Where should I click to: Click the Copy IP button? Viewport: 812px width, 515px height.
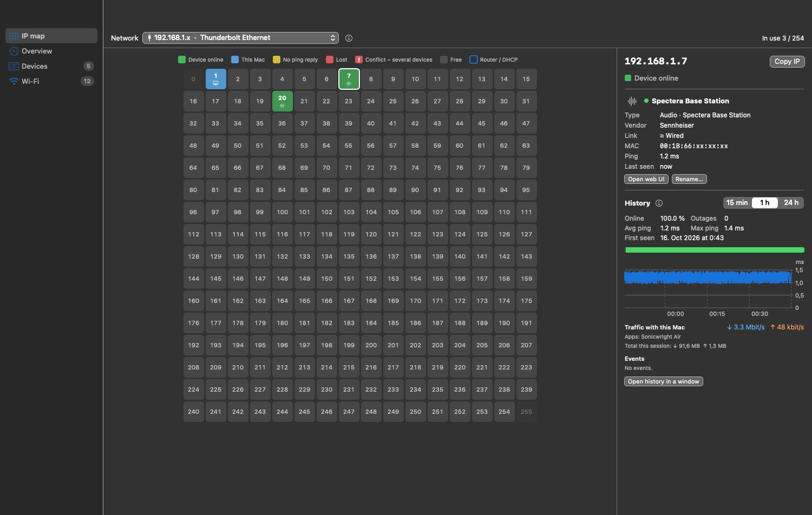coord(787,62)
